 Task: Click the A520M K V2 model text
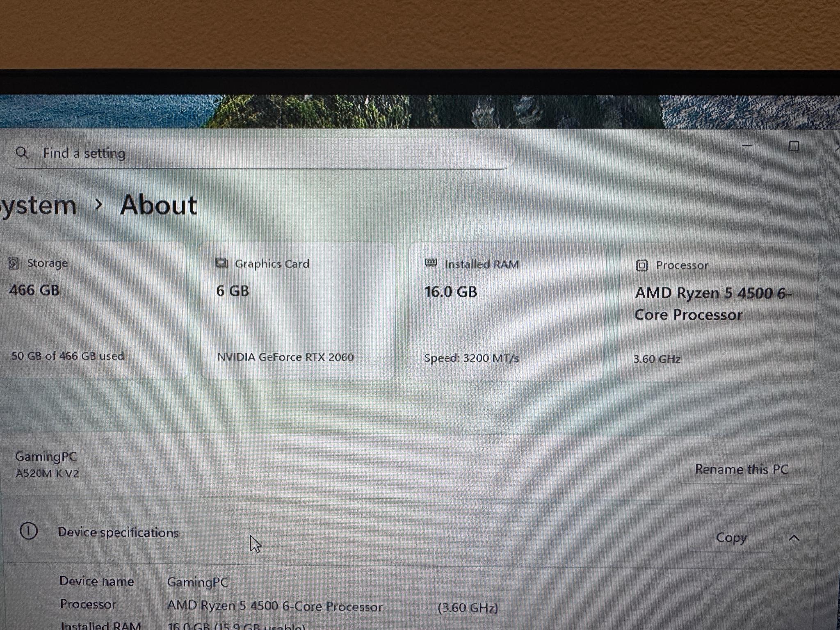[x=47, y=474]
